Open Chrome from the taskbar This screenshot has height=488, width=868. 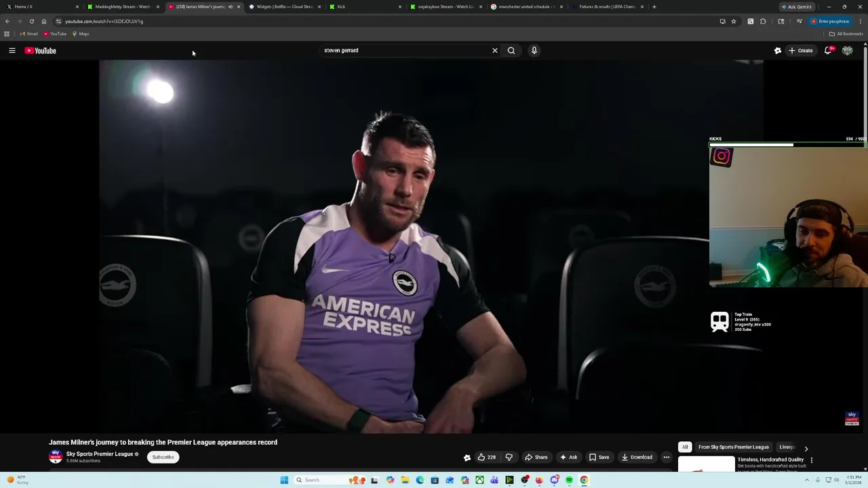(584, 480)
